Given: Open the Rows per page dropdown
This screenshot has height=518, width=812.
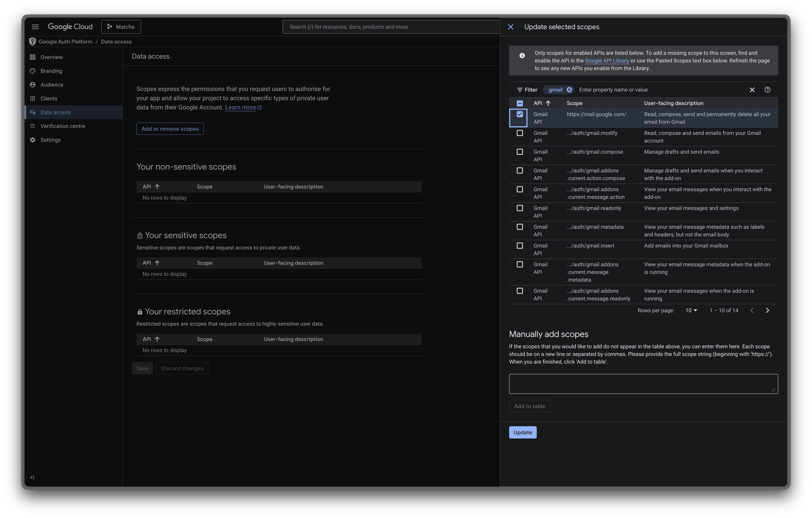Looking at the screenshot, I should [x=691, y=310].
